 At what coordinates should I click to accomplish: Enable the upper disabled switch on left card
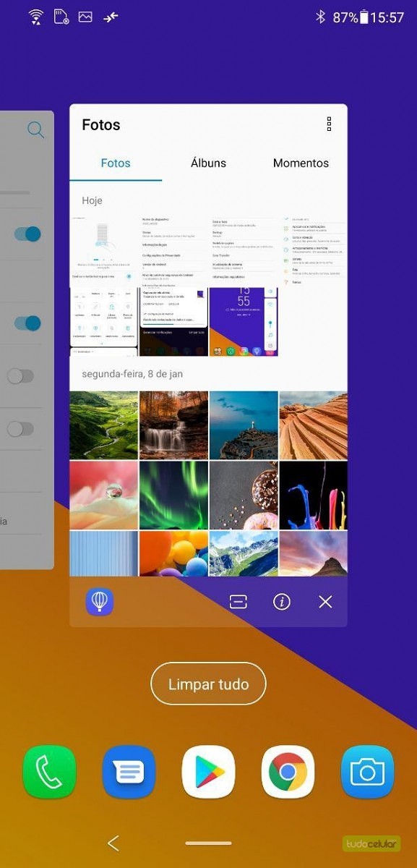(x=20, y=376)
